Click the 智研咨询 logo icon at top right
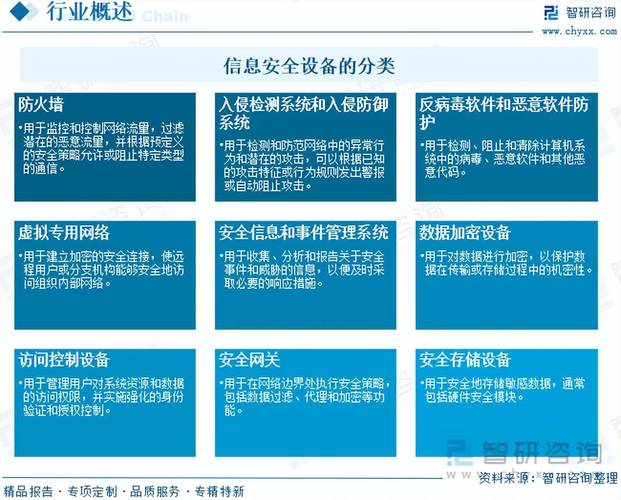The image size is (621, 500). [x=552, y=13]
